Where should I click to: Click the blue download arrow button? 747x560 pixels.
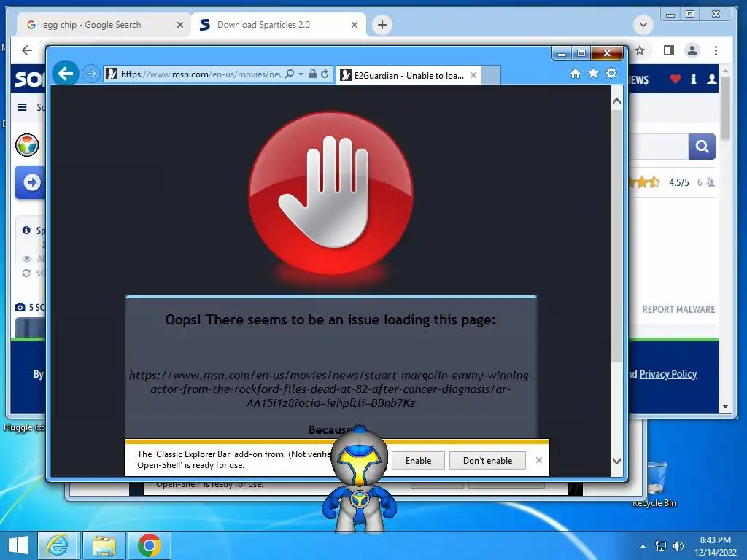[31, 182]
